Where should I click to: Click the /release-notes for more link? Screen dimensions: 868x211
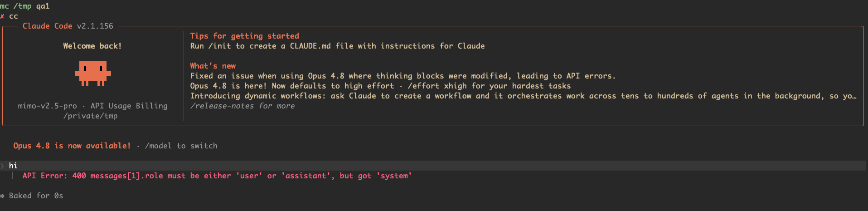(x=242, y=106)
